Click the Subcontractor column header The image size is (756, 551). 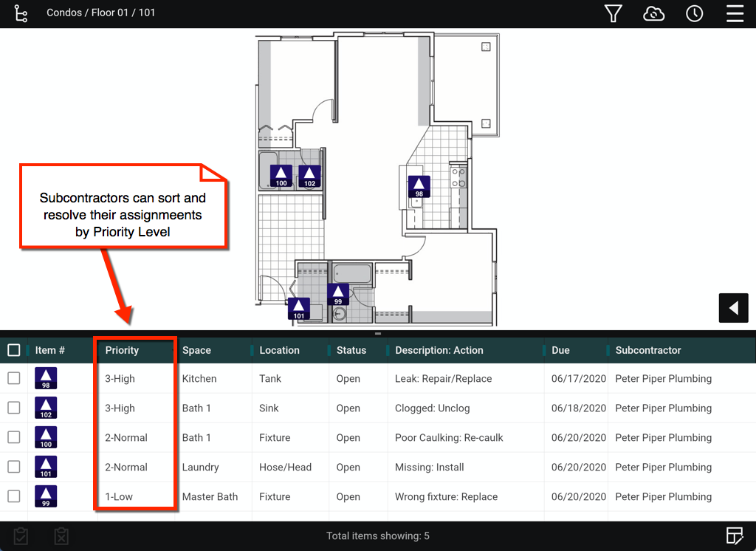(648, 350)
